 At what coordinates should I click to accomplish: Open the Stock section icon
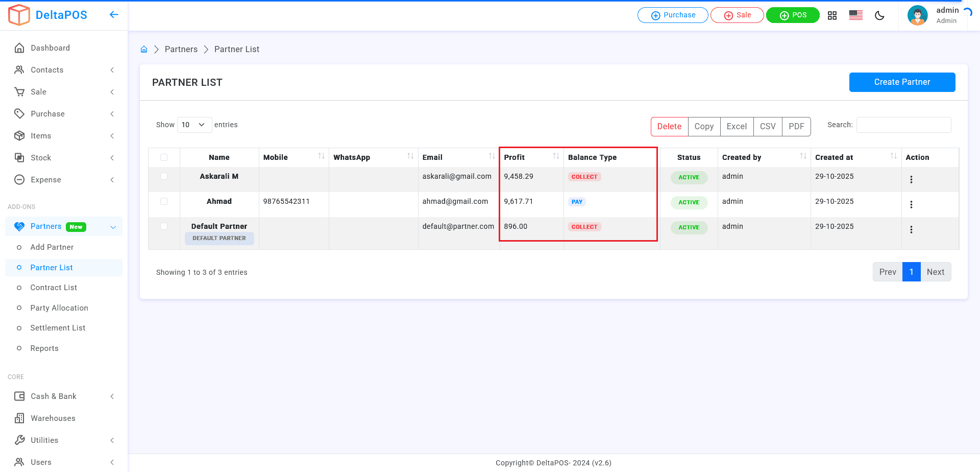click(20, 157)
